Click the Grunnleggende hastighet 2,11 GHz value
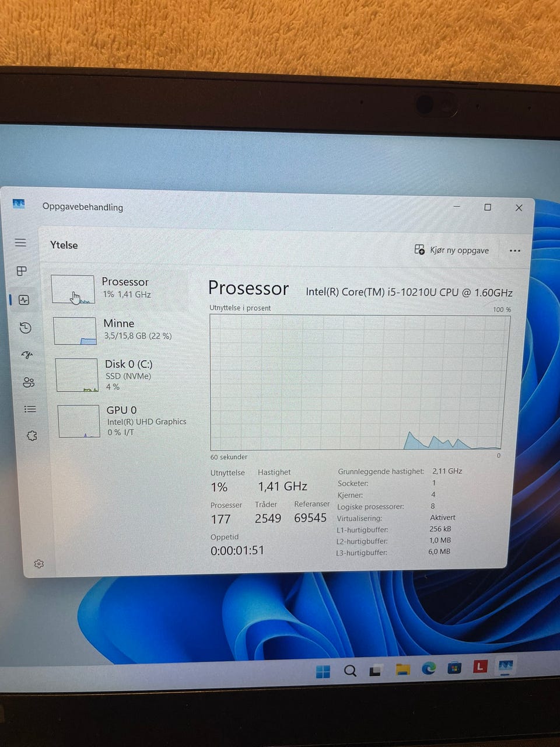Screen dimensions: 560x747 pos(447,471)
